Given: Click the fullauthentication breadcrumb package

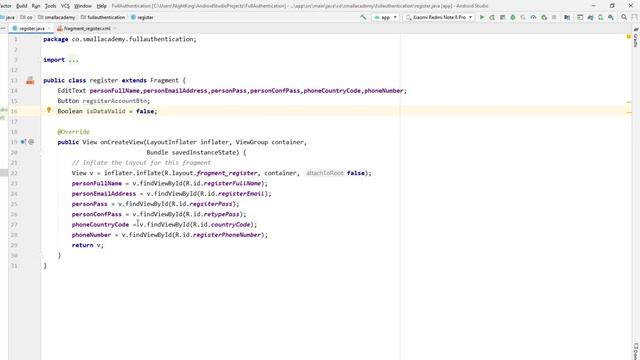Looking at the screenshot, I should (103, 17).
